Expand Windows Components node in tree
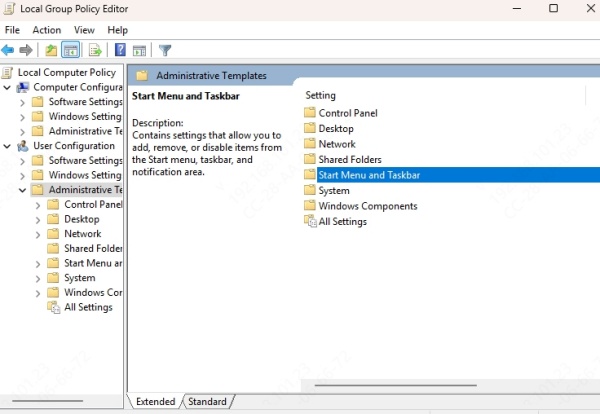The height and width of the screenshot is (414, 600). point(38,293)
